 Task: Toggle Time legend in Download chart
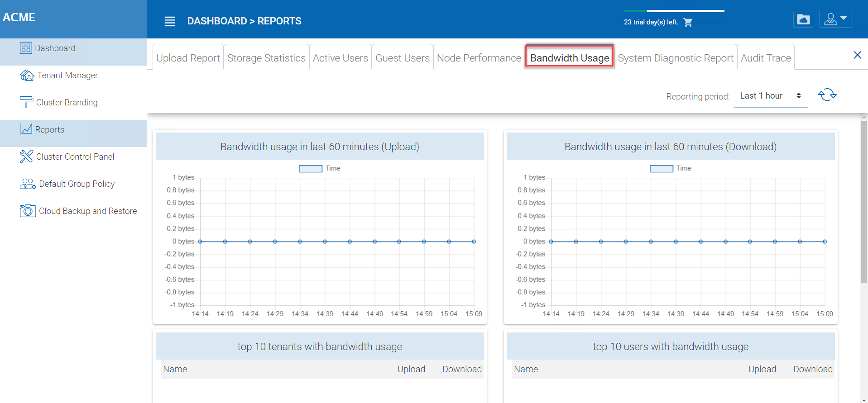pyautogui.click(x=671, y=168)
